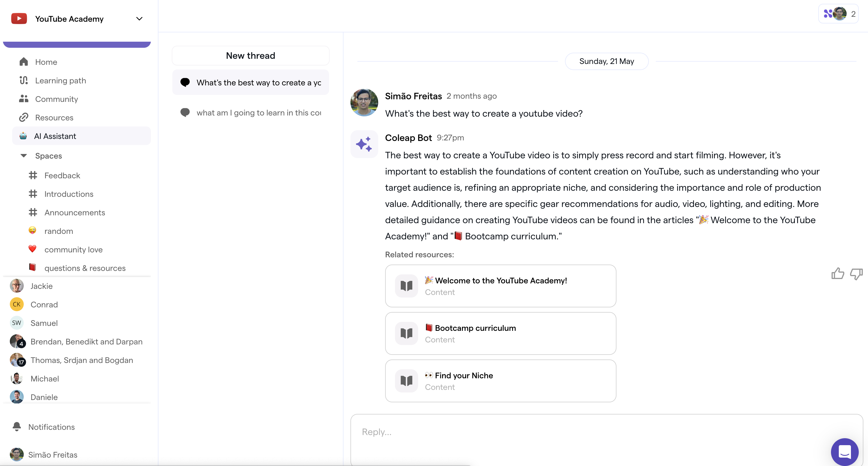Click chat bubble icon of second thread
Image resolution: width=868 pixels, height=466 pixels.
click(x=185, y=112)
